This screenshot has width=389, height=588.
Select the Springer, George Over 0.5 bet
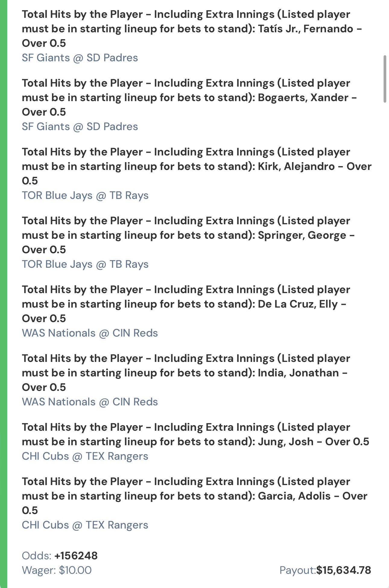[x=188, y=235]
